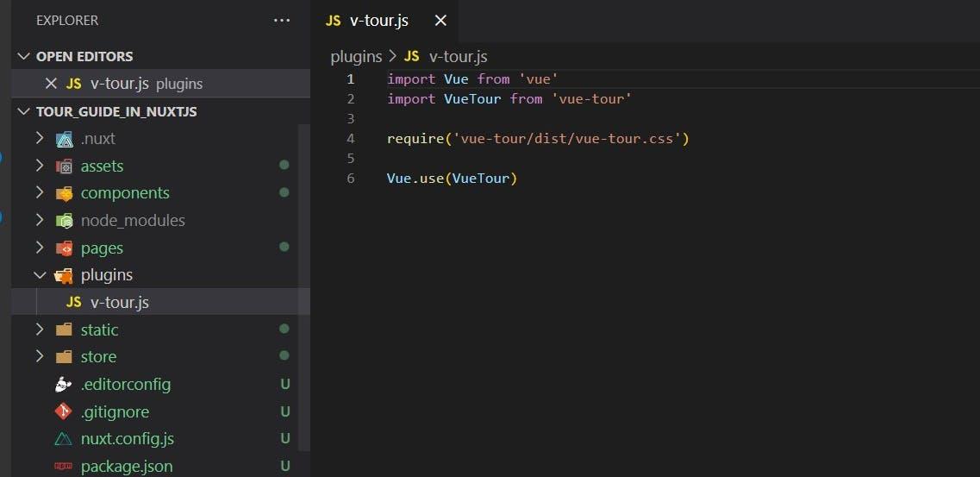980x477 pixels.
Task: Click the .editorconfig file icon
Action: [64, 385]
